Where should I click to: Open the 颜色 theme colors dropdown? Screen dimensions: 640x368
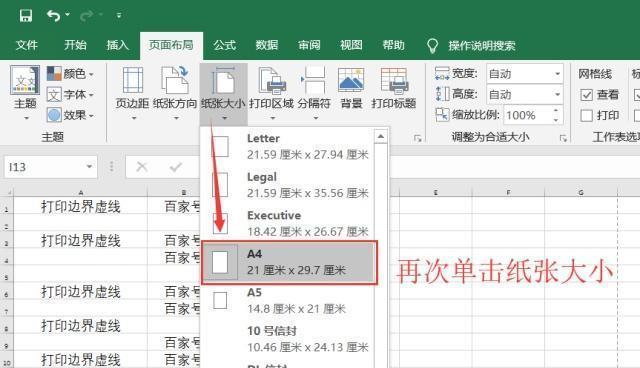click(70, 74)
